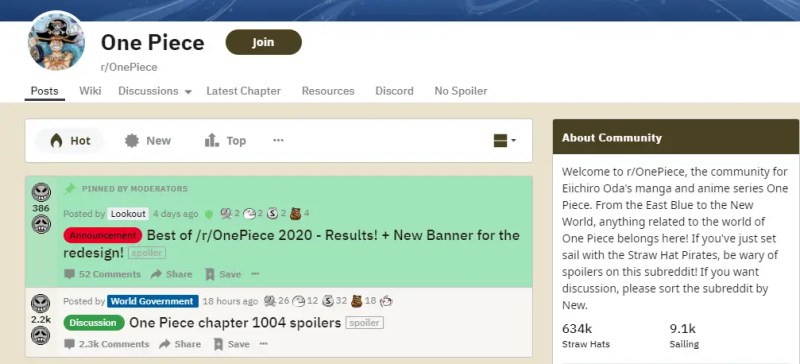800x364 pixels.
Task: Click the red Announcement flair
Action: 103,235
